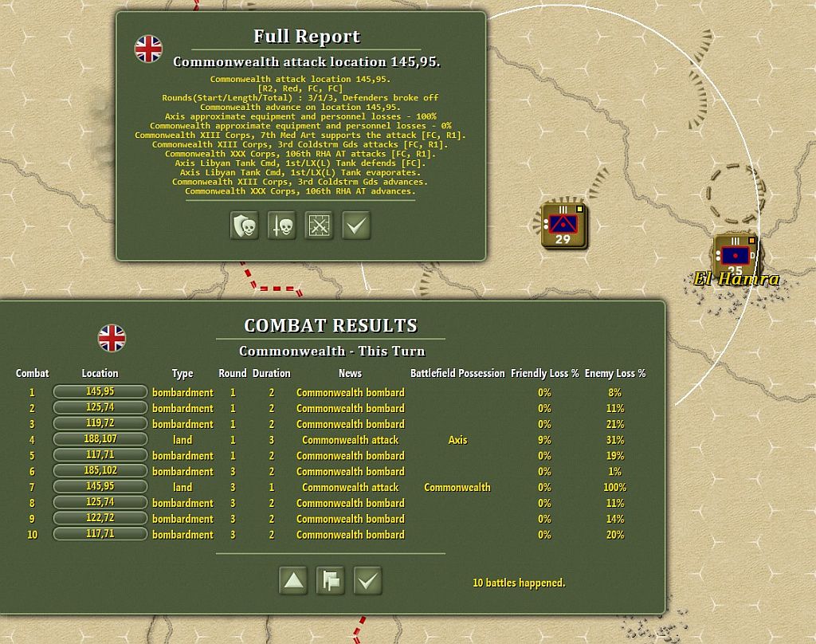Click the Axis battlefield possession entry
This screenshot has height=644, width=816.
pyautogui.click(x=458, y=440)
